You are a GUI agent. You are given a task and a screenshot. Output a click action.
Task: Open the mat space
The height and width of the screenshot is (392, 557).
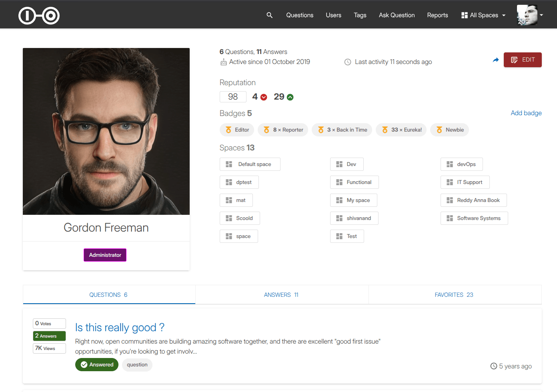[x=236, y=200]
